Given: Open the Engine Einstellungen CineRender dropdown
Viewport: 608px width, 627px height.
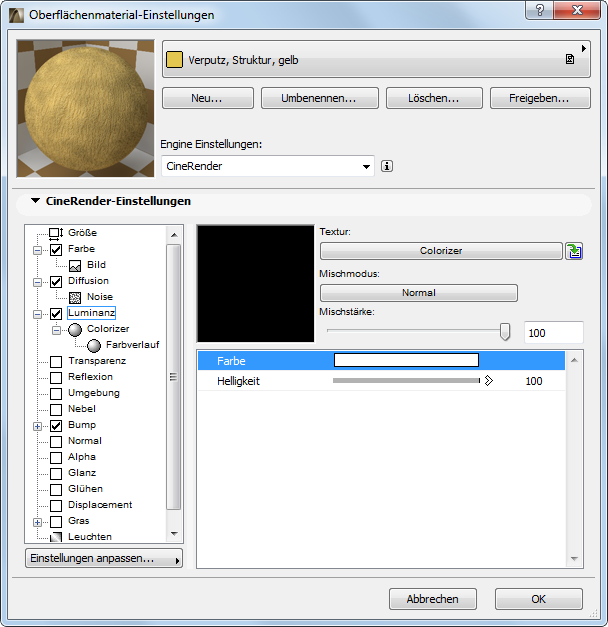Looking at the screenshot, I should pyautogui.click(x=268, y=166).
